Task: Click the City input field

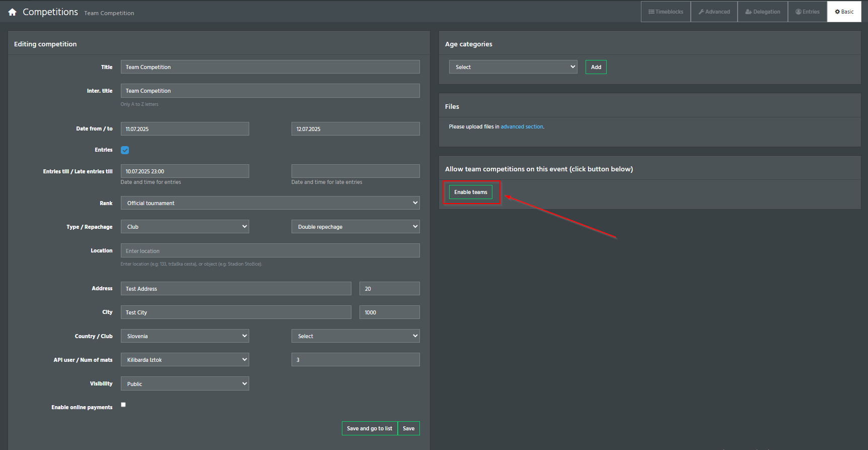Action: 236,312
